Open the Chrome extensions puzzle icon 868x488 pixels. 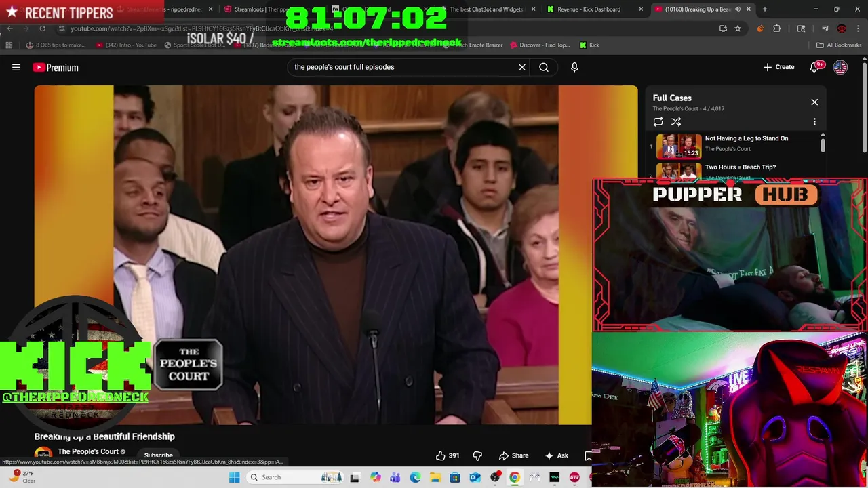[x=777, y=28]
